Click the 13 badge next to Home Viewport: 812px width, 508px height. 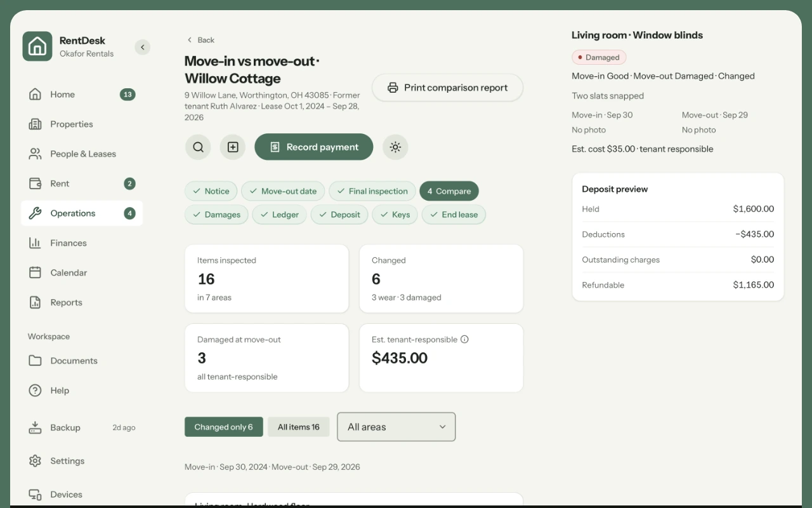tap(128, 95)
